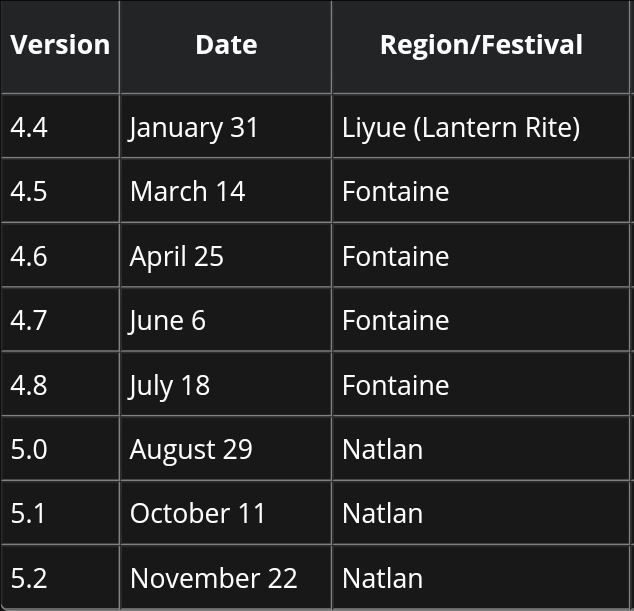
Task: Select the October 11 date cell
Action: [226, 513]
